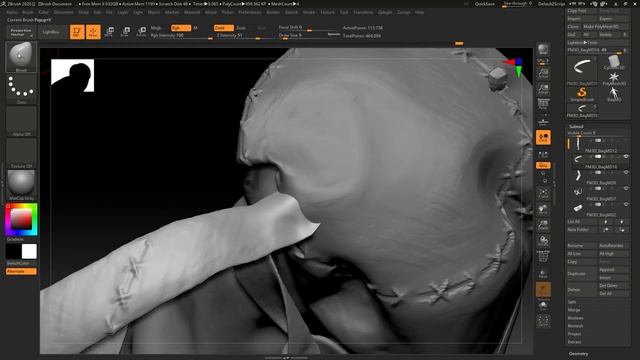The height and width of the screenshot is (360, 640).
Task: Select the black secondary color swatch
Action: (x=13, y=251)
